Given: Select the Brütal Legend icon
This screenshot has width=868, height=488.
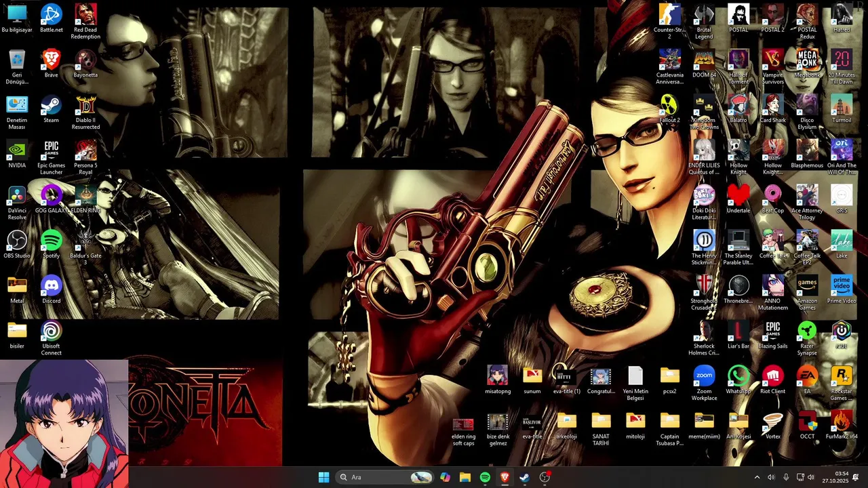Looking at the screenshot, I should (704, 22).
